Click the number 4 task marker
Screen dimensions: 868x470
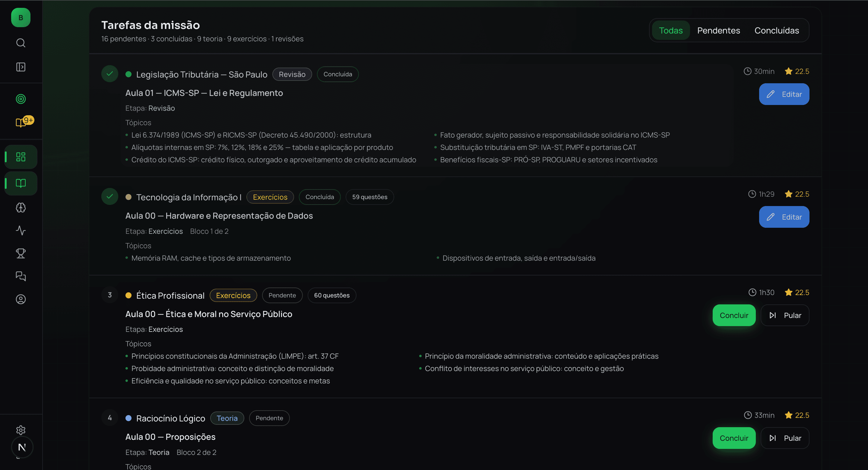[x=110, y=418]
